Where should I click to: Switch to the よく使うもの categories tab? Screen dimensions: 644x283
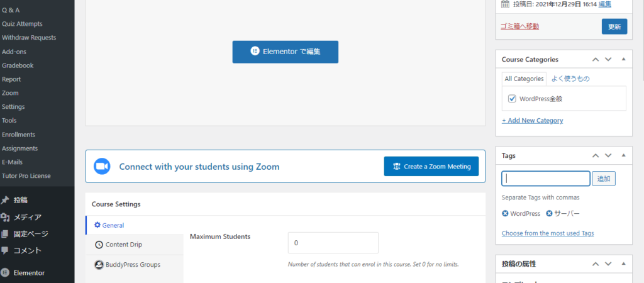point(570,79)
